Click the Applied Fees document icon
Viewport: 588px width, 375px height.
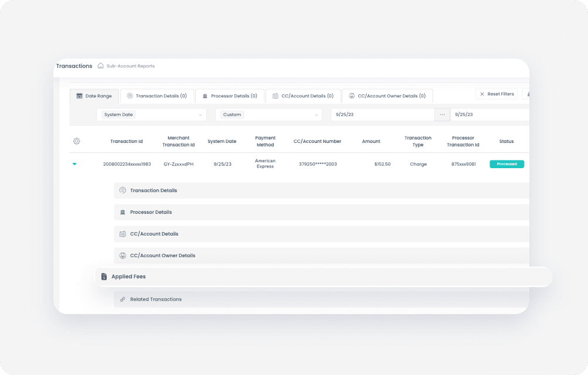pos(104,277)
